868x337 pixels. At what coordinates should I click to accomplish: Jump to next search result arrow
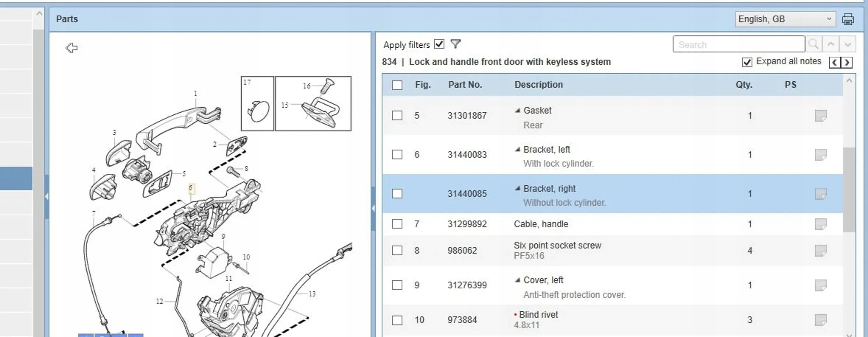click(848, 44)
